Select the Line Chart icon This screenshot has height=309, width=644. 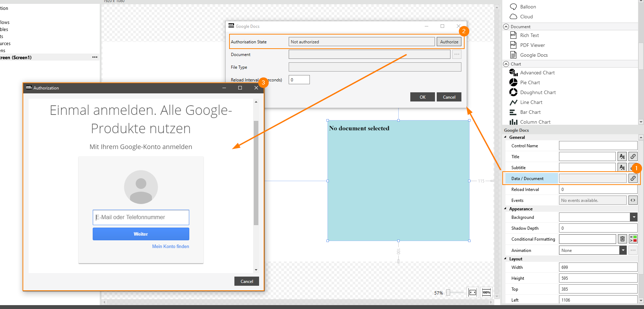[514, 102]
